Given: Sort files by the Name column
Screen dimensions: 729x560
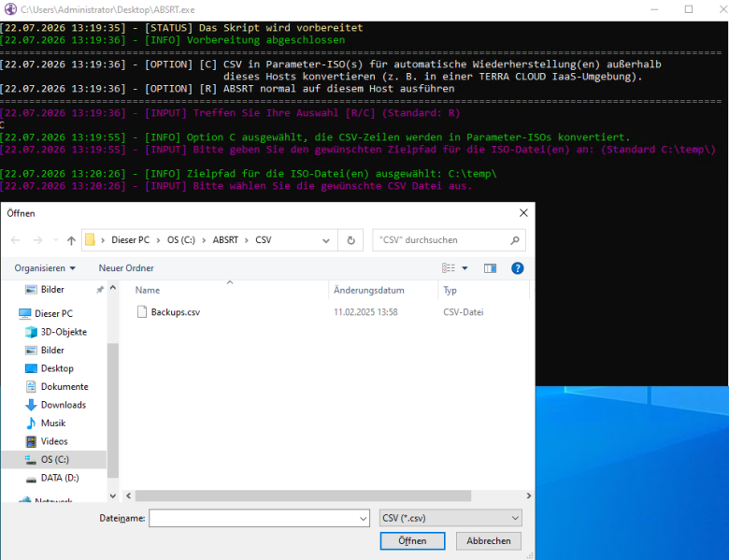Looking at the screenshot, I should (x=148, y=290).
